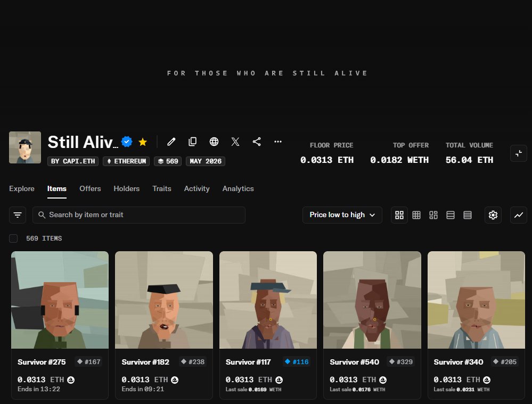
Task: Click the share icon
Action: 257,142
